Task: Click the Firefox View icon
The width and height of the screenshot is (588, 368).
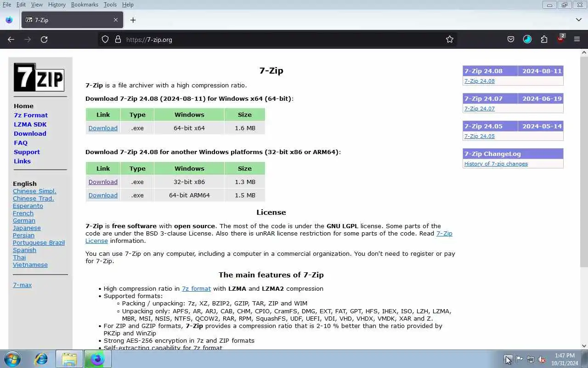Action: pos(9,20)
